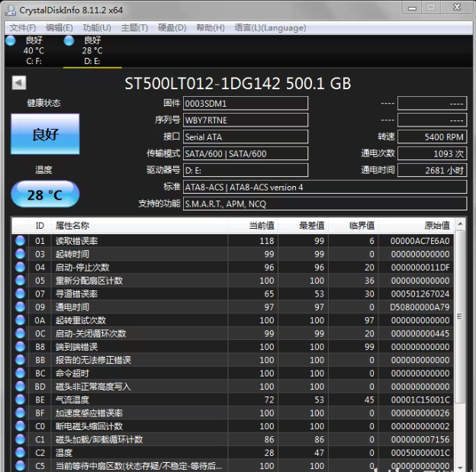Viewport: 476px width, 472px height.
Task: Click raw value 00001C15001C
Action: pos(420,400)
